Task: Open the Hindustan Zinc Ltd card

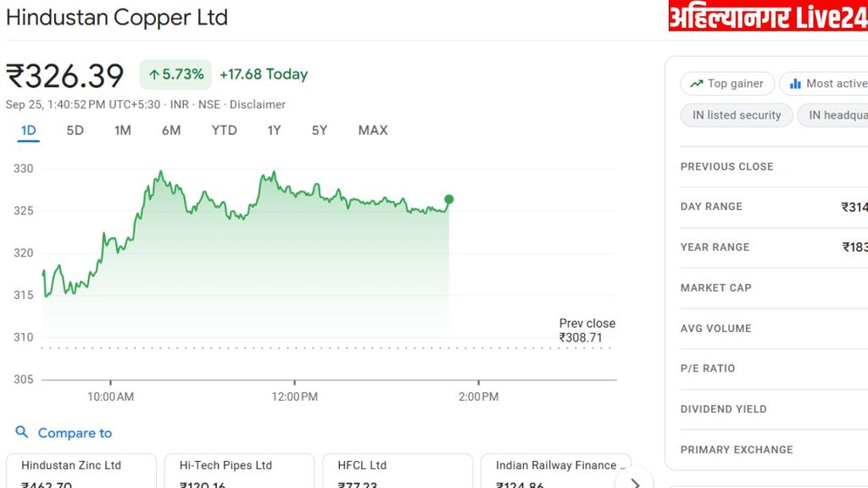Action: pos(81,473)
